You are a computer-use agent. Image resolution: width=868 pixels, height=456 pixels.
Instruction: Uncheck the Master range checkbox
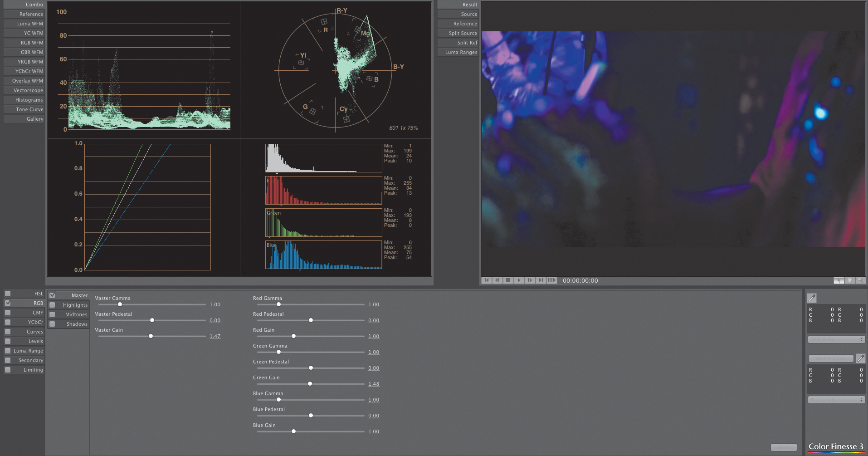click(52, 295)
